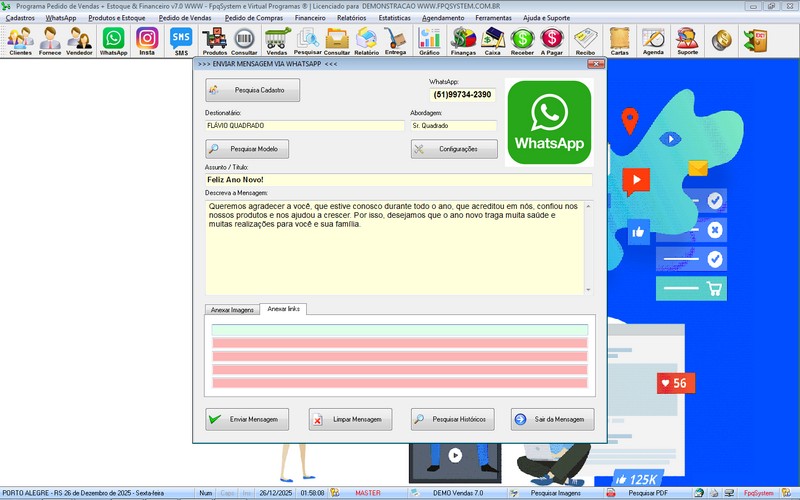
Task: Click the Pesquisar Históricos button
Action: tap(453, 419)
